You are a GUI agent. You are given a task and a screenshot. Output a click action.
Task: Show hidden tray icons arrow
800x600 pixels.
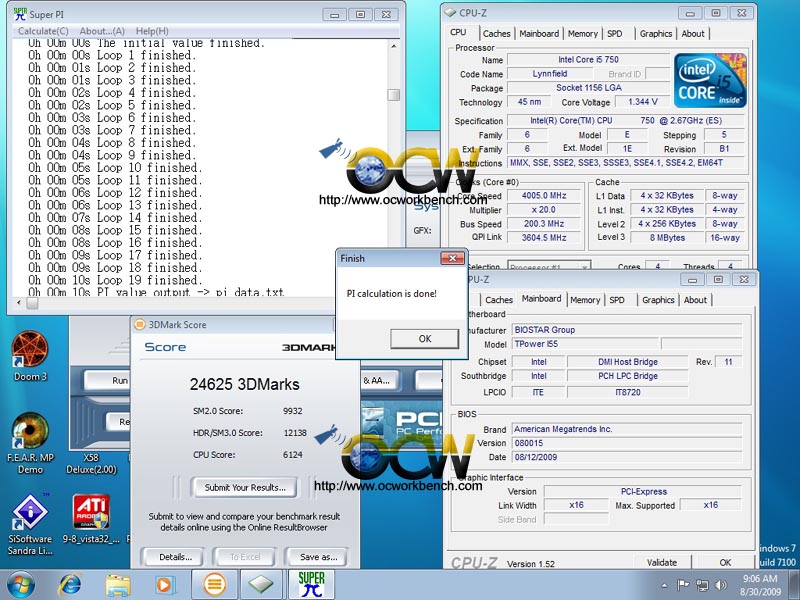(x=664, y=585)
